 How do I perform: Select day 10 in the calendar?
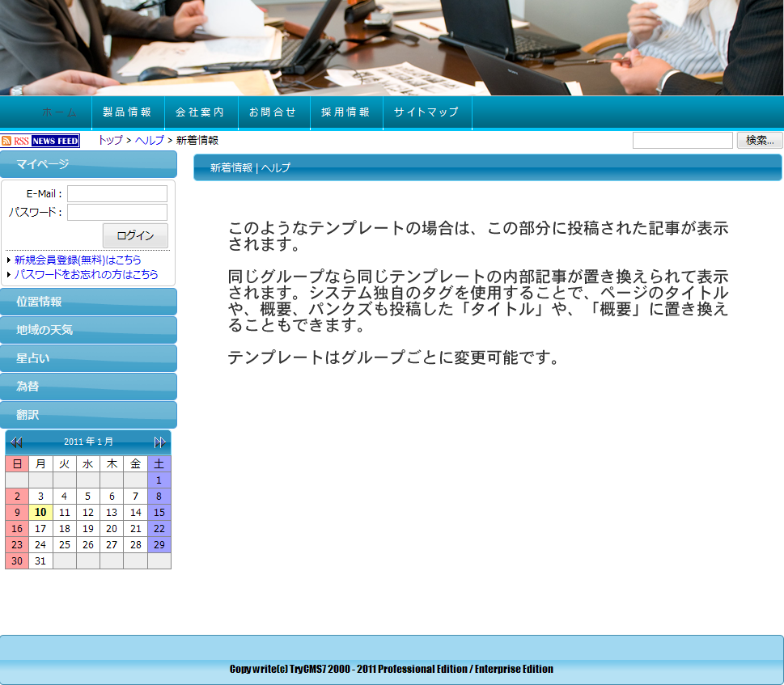tap(40, 513)
